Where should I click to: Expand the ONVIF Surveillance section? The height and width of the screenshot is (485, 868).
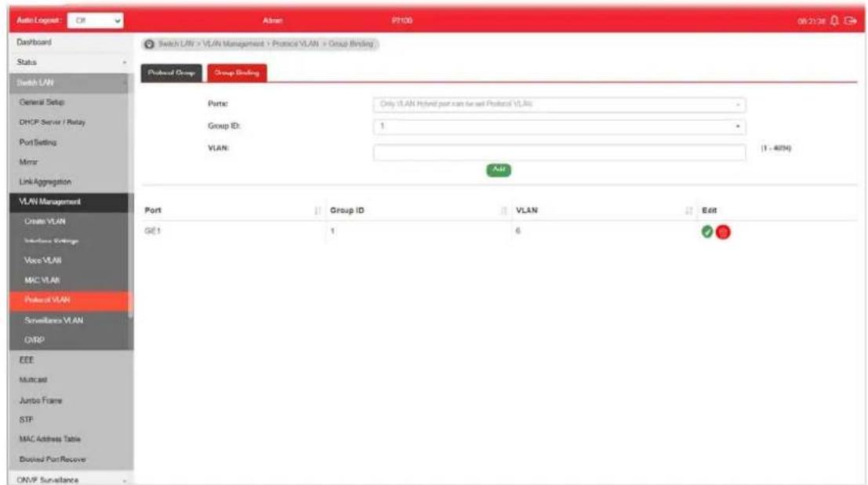[x=71, y=480]
